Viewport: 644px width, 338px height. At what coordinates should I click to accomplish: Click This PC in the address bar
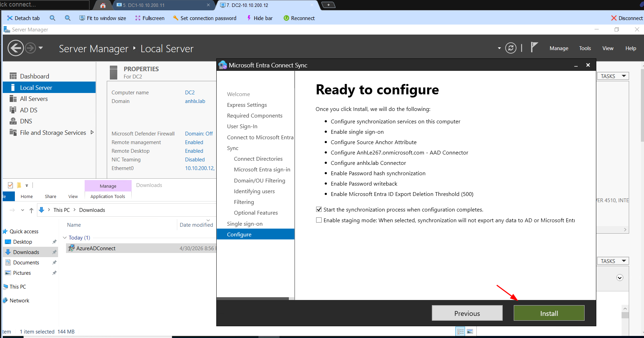[61, 210]
